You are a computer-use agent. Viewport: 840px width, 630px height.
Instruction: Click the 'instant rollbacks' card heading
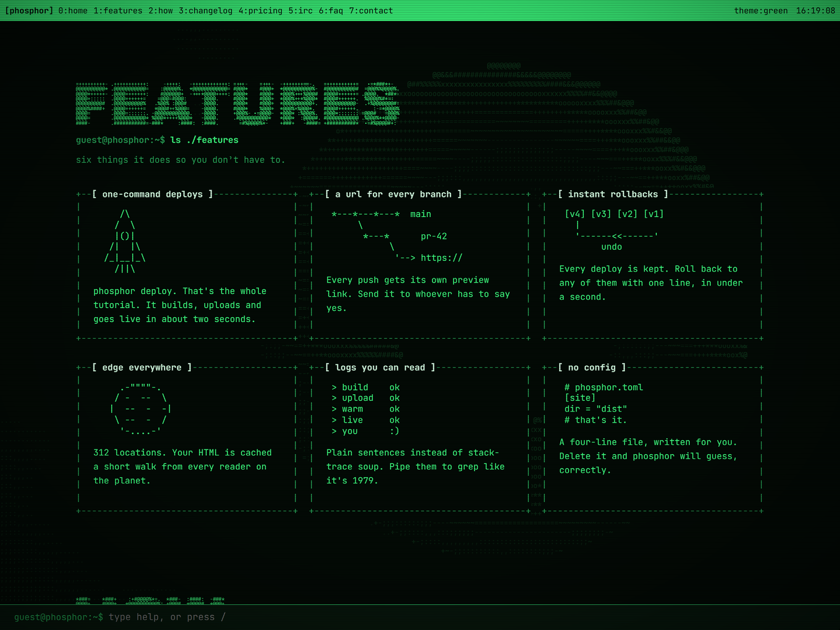[x=613, y=194]
